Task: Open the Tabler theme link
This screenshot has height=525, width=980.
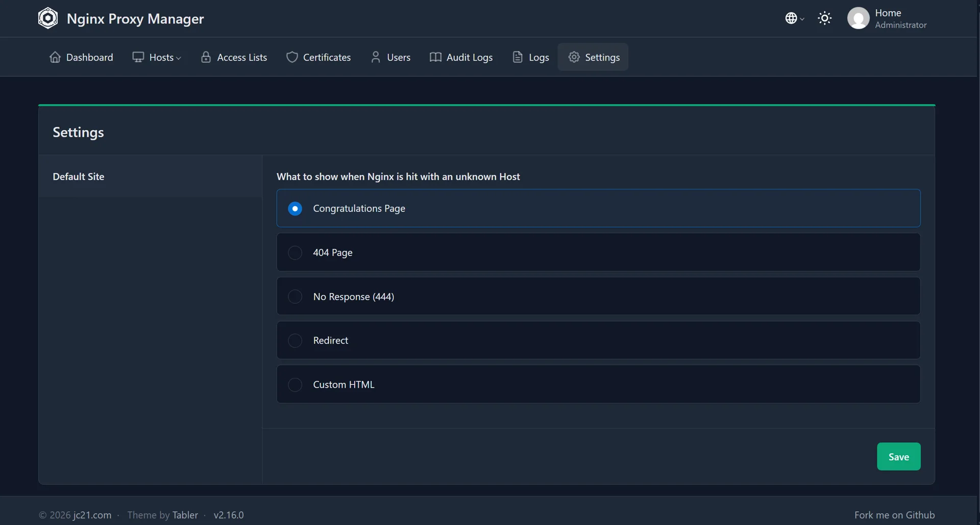Action: point(185,515)
